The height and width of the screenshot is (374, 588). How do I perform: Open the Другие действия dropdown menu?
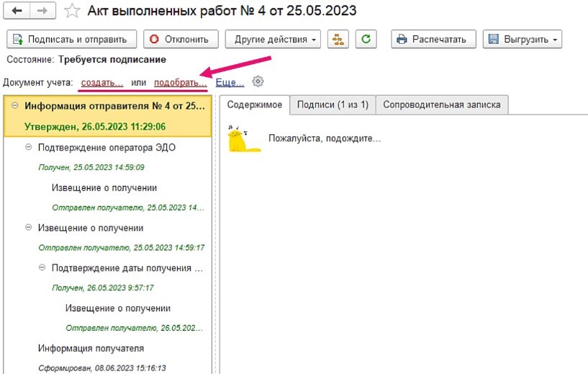click(x=273, y=39)
